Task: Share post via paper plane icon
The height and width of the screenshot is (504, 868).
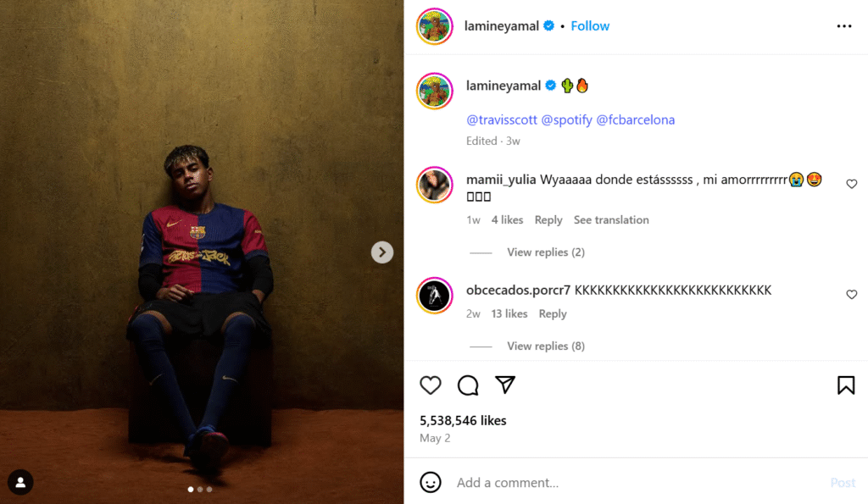Action: tap(505, 385)
